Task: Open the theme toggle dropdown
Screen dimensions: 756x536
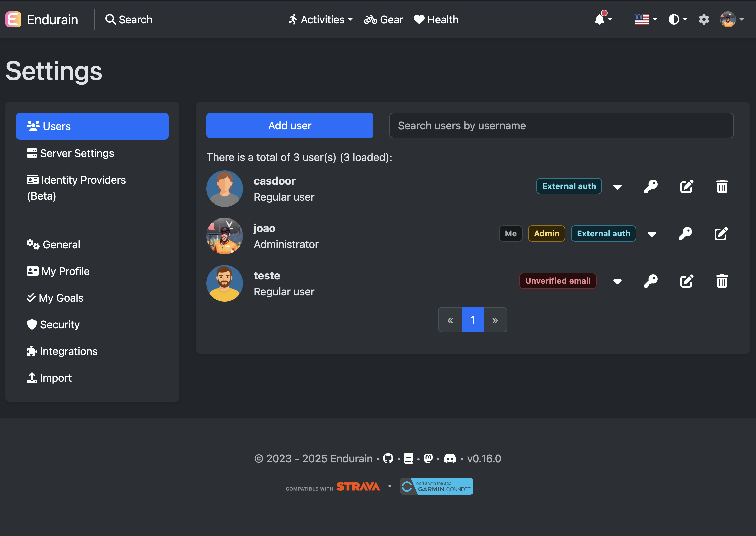Action: point(678,19)
